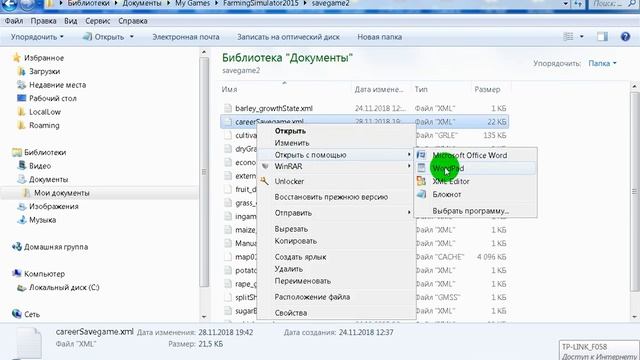Image resolution: width=640 pixels, height=360 pixels.
Task: Toggle the preview pane icon
Action: 602,37
